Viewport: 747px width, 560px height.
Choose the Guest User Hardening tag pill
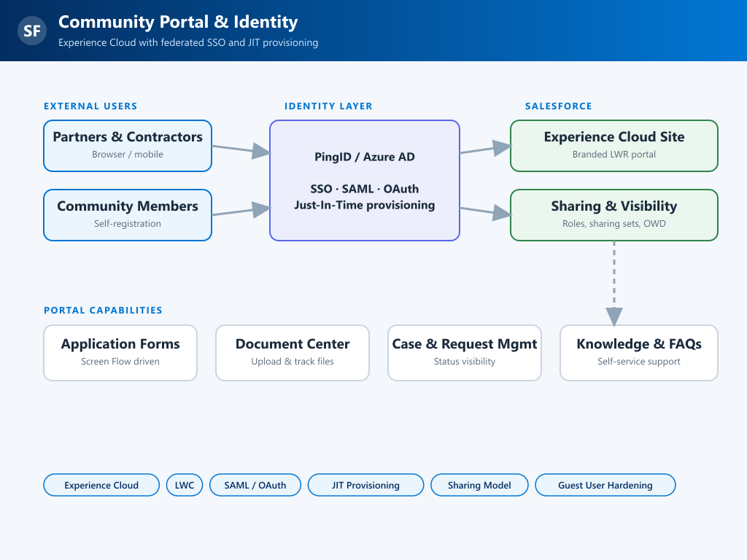click(x=605, y=485)
